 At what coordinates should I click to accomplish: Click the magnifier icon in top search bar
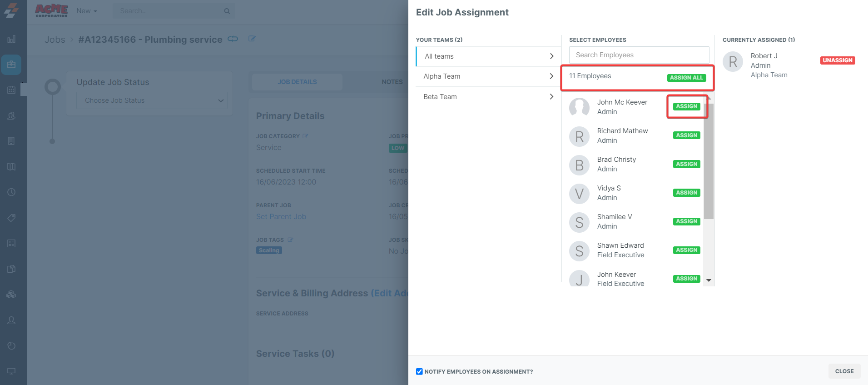pos(227,11)
